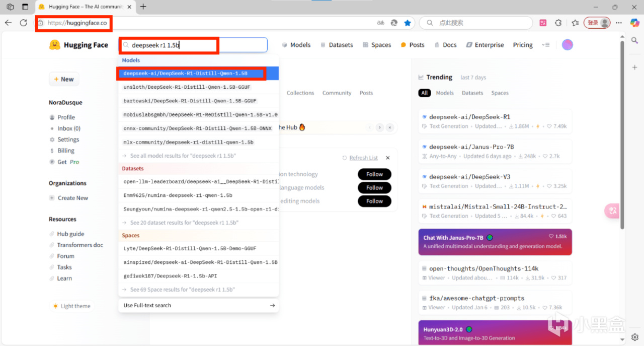This screenshot has height=346, width=644.
Task: Click the Hugging Face logo
Action: [x=78, y=45]
